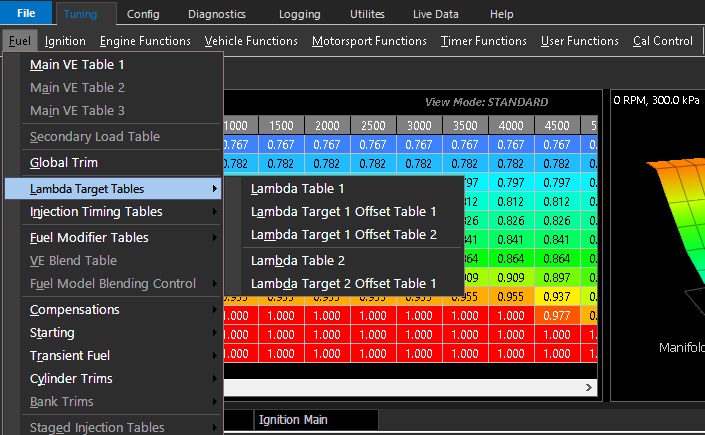Click the View Mode: STANDARD label
705x435 pixels.
(486, 102)
